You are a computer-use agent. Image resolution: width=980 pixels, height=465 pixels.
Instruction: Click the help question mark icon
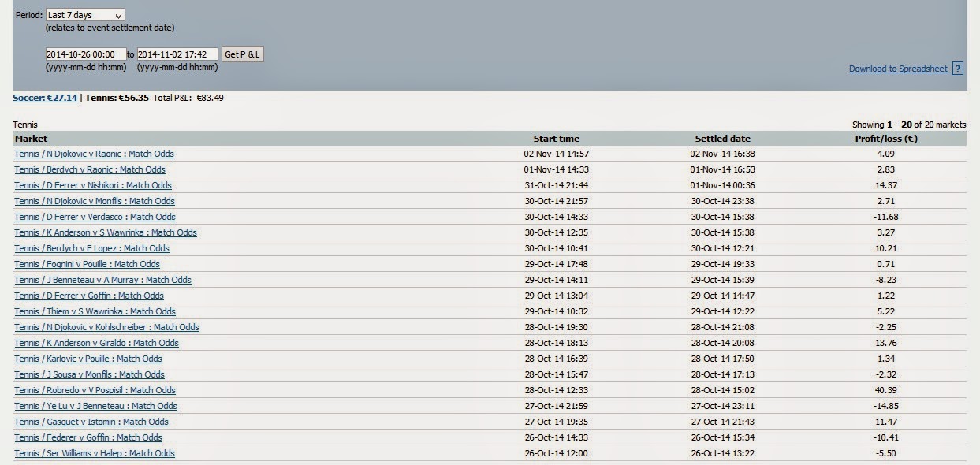pos(958,69)
